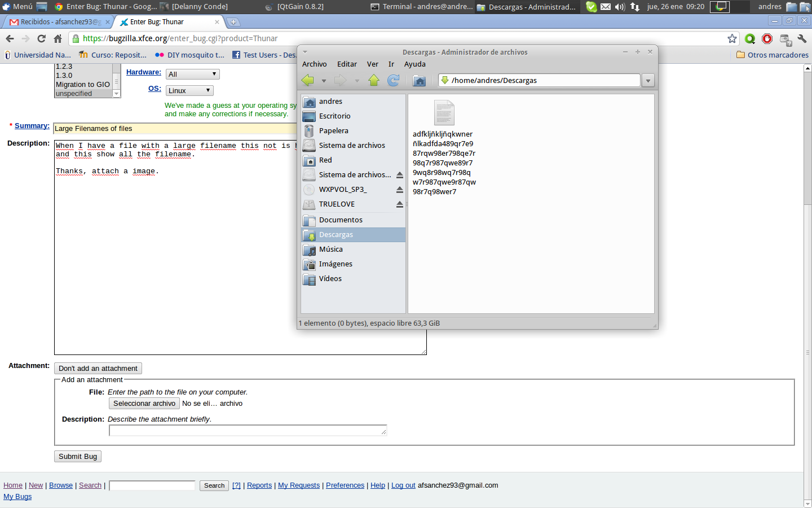The width and height of the screenshot is (812, 508).
Task: Switch to the Recibidos Gmail tab
Action: tap(56, 22)
